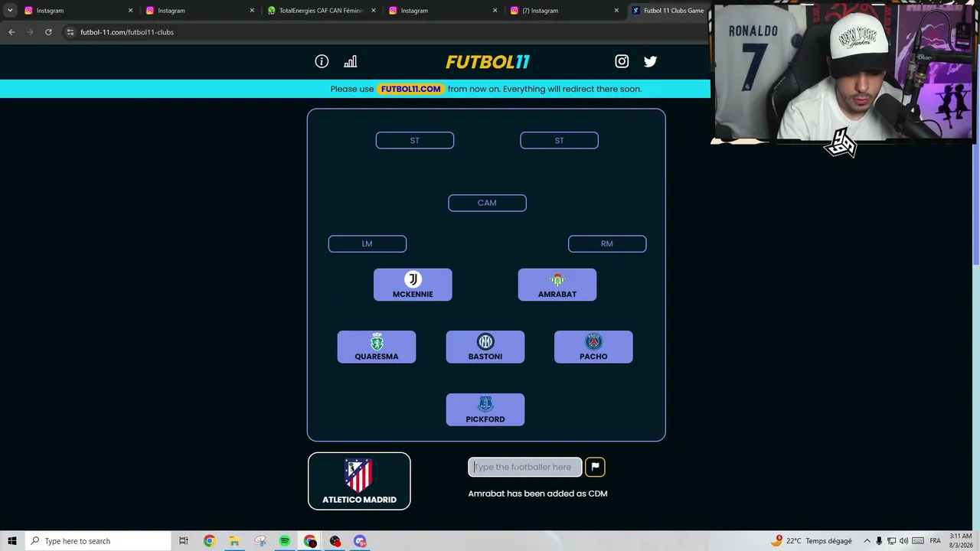The image size is (980, 551).
Task: Click the Atletico Madrid crest
Action: [359, 475]
